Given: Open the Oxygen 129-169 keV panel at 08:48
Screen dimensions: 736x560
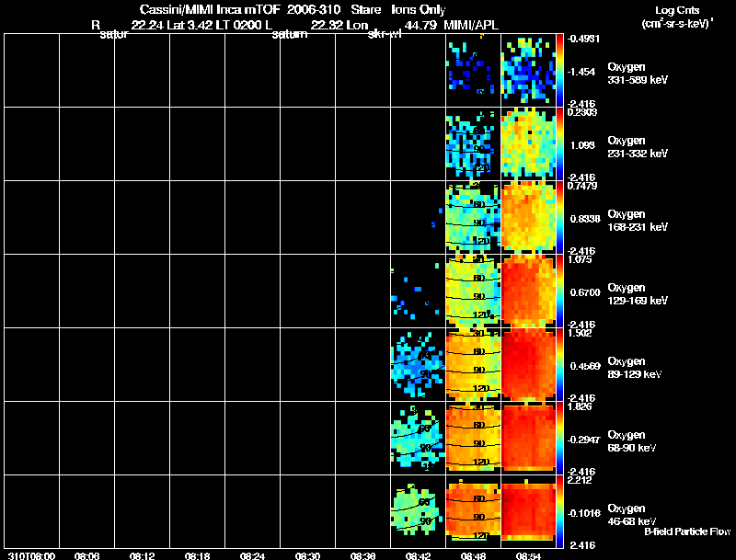Looking at the screenshot, I should (x=474, y=291).
